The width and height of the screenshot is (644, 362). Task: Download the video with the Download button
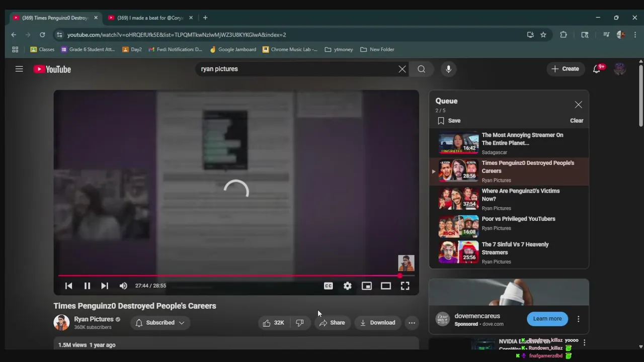378,323
